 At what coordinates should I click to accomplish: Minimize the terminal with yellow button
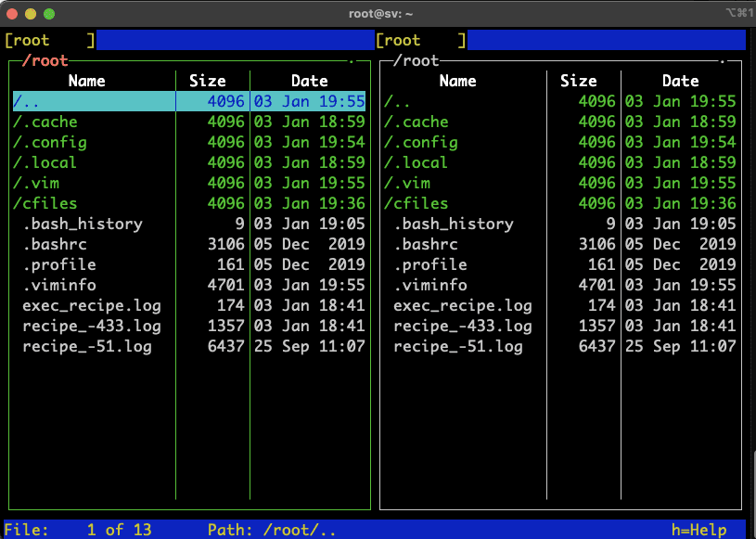(x=31, y=14)
